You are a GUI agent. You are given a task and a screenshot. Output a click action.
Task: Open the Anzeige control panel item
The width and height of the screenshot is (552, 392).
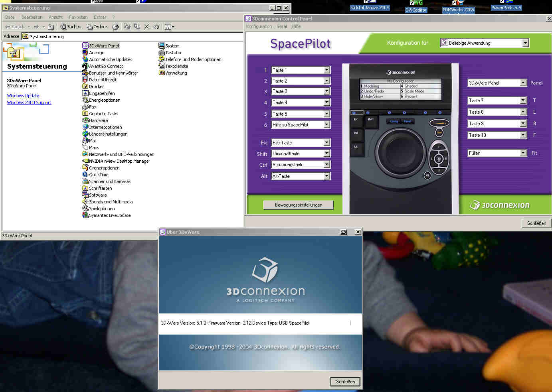click(93, 53)
